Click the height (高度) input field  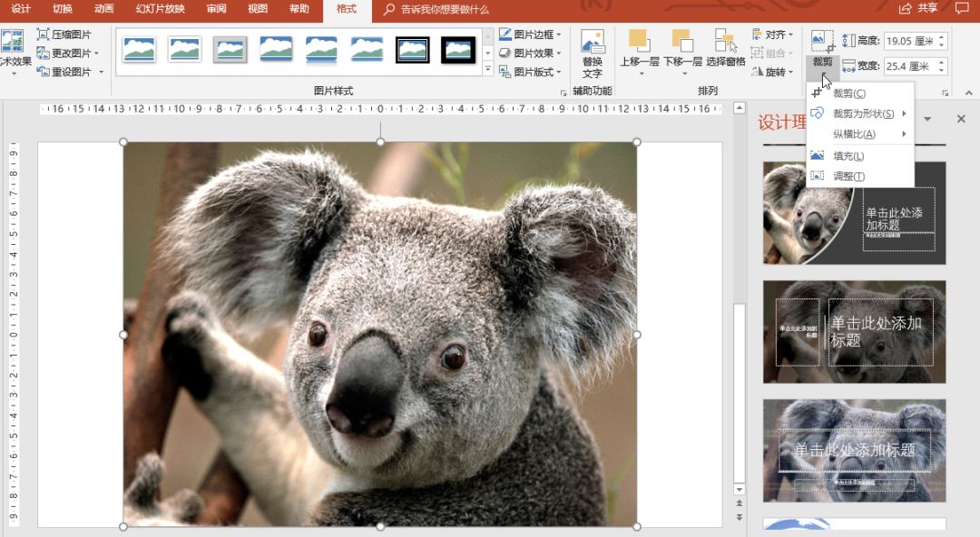point(908,41)
